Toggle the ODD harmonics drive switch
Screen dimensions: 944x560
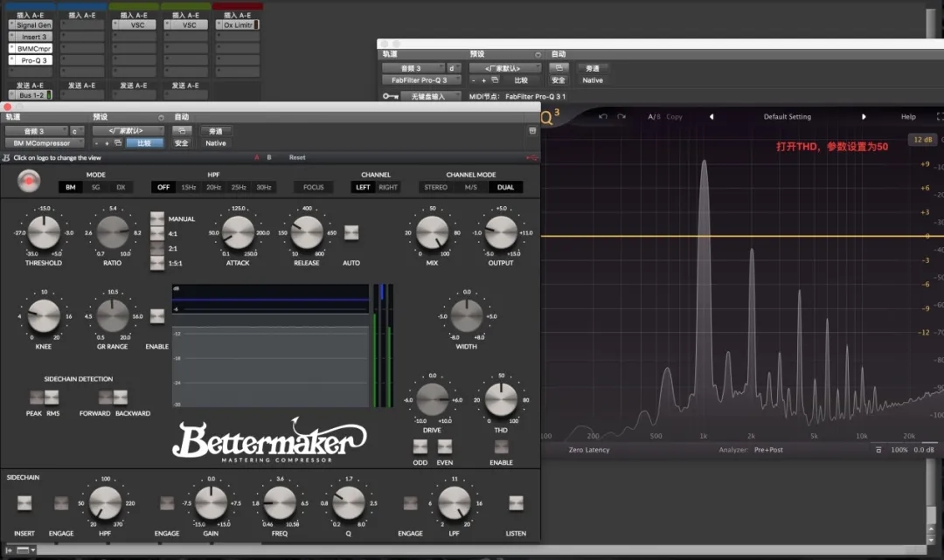(420, 446)
